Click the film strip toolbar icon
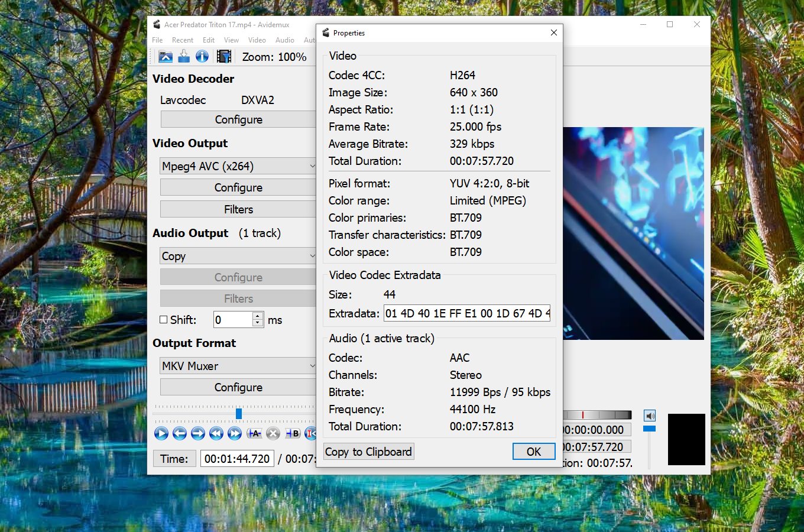 pos(223,56)
